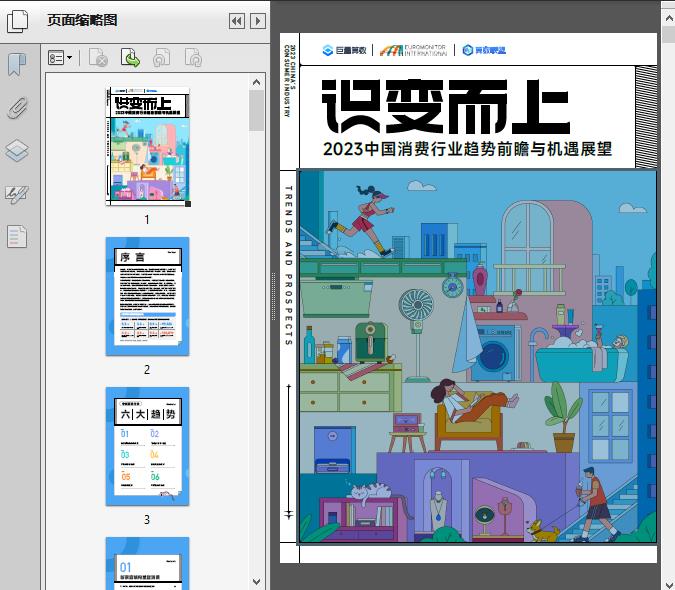Select page 1 cover thumbnail
Screen dimensions: 675x590
click(148, 146)
